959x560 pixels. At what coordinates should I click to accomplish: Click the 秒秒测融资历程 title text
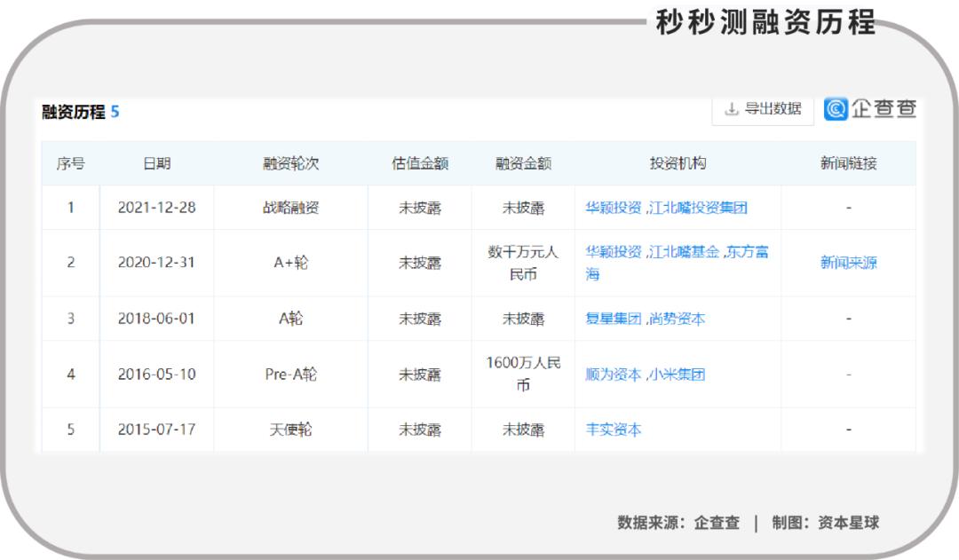(765, 22)
